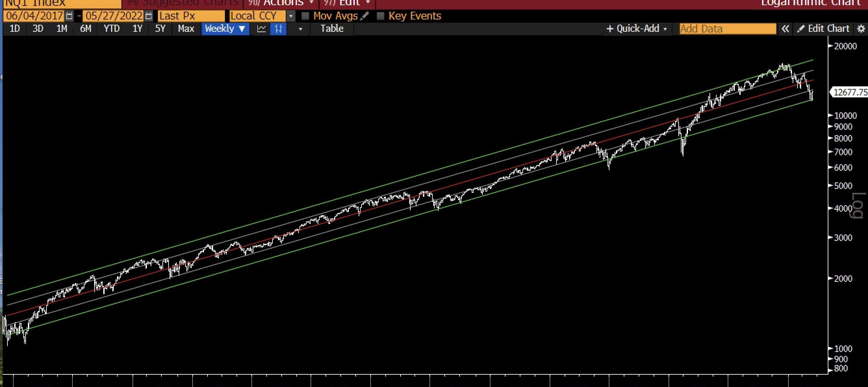This screenshot has height=387, width=868.
Task: Open the end date calendar picker
Action: (x=148, y=16)
